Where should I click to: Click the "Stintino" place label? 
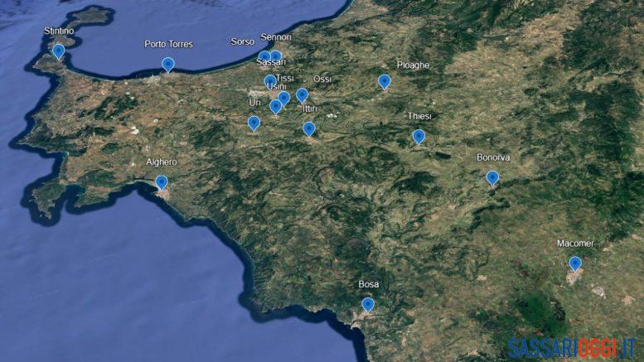[x=59, y=31]
